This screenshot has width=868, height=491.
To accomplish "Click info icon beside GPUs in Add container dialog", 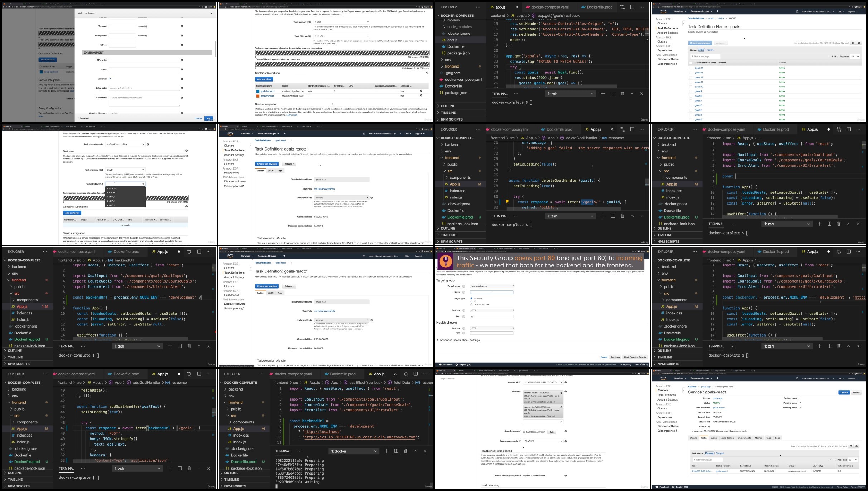I will pyautogui.click(x=182, y=70).
